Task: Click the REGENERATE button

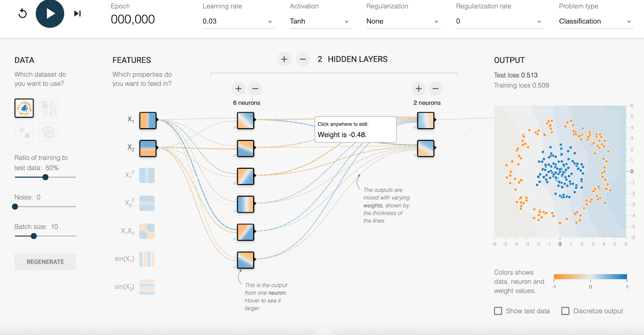Action: [x=45, y=262]
